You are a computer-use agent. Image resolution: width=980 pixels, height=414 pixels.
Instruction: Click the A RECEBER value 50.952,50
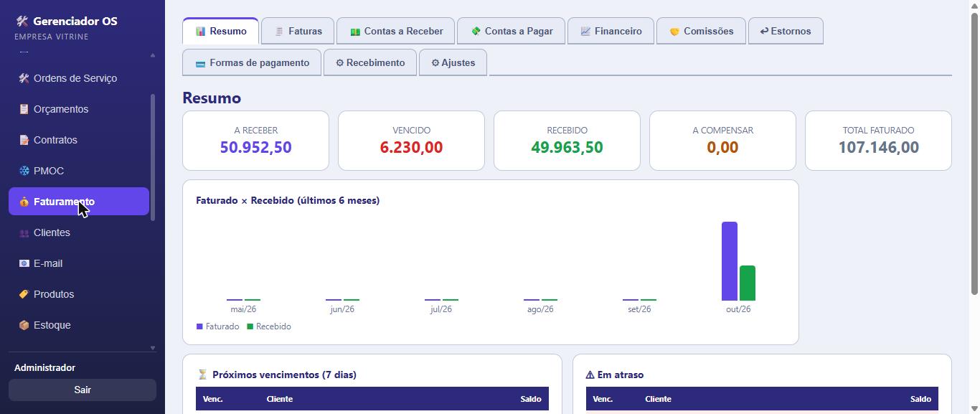click(x=255, y=147)
